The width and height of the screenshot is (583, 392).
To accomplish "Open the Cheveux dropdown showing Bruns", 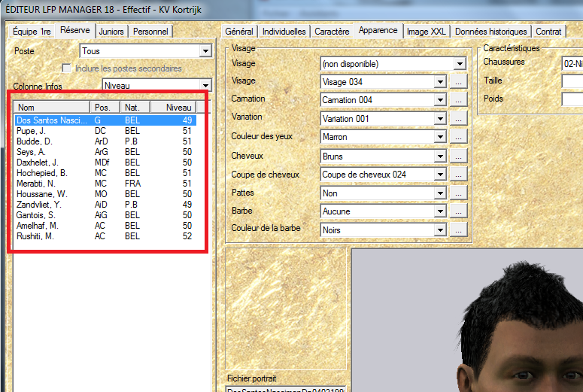I will [x=383, y=156].
